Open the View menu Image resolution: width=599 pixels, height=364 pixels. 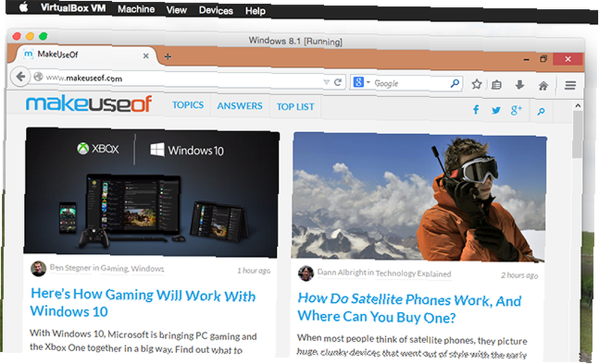[176, 10]
